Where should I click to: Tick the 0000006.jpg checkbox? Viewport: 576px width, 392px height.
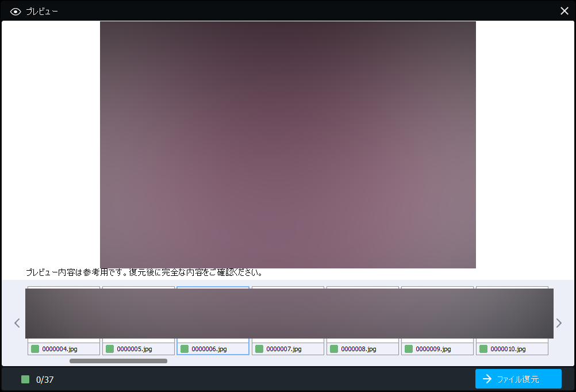185,349
